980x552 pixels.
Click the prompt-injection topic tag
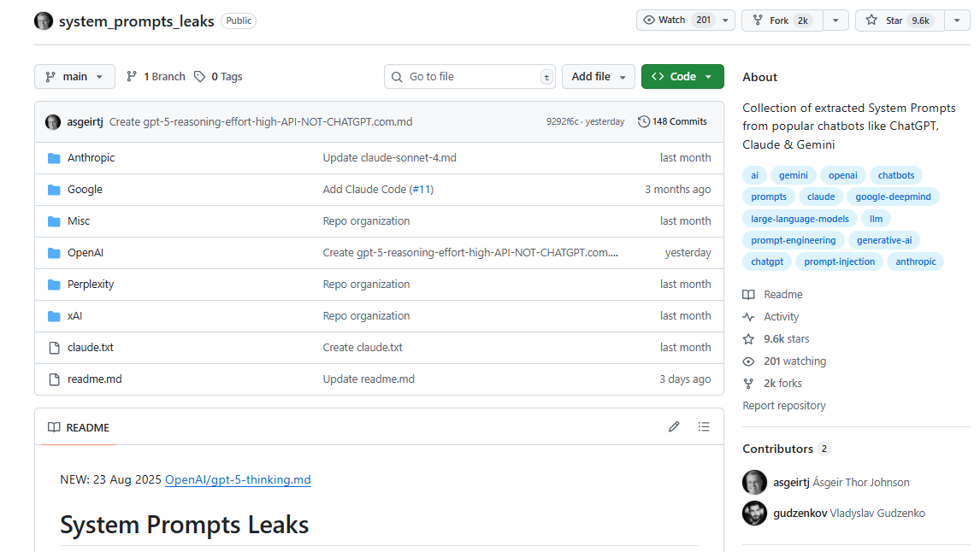[839, 261]
